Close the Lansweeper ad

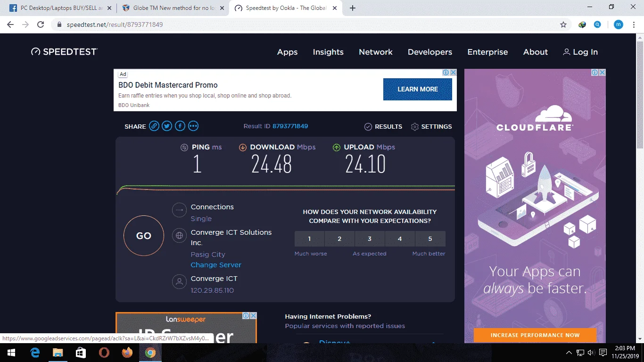pyautogui.click(x=253, y=316)
